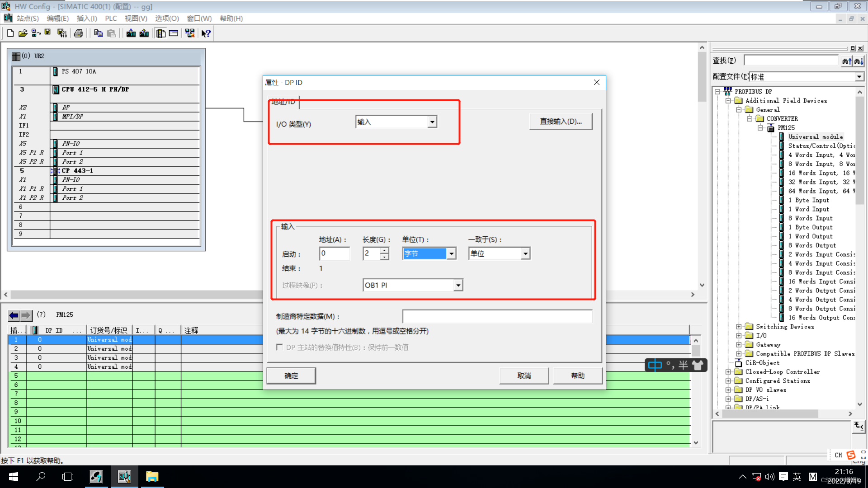868x488 pixels.
Task: Open the I/O type dropdown
Action: (432, 122)
